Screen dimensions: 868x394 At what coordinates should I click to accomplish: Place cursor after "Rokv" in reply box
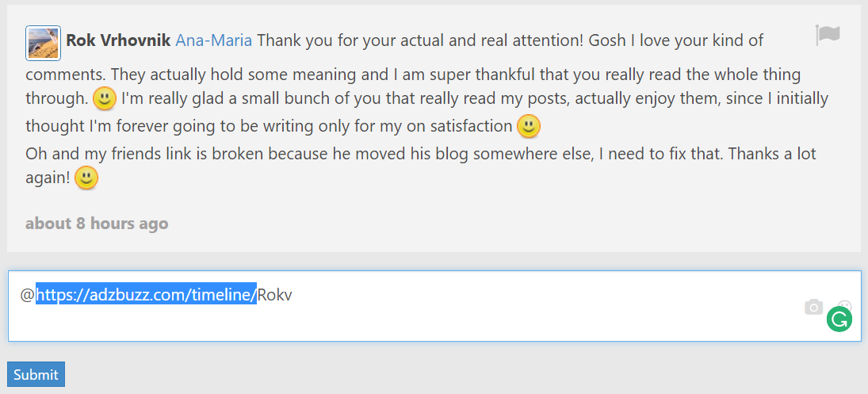(x=294, y=296)
